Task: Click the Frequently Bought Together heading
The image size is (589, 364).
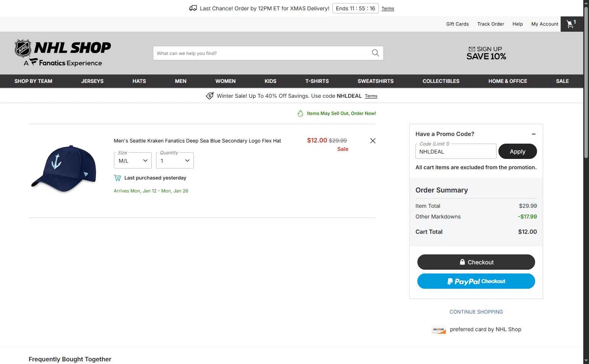Action: pyautogui.click(x=70, y=359)
